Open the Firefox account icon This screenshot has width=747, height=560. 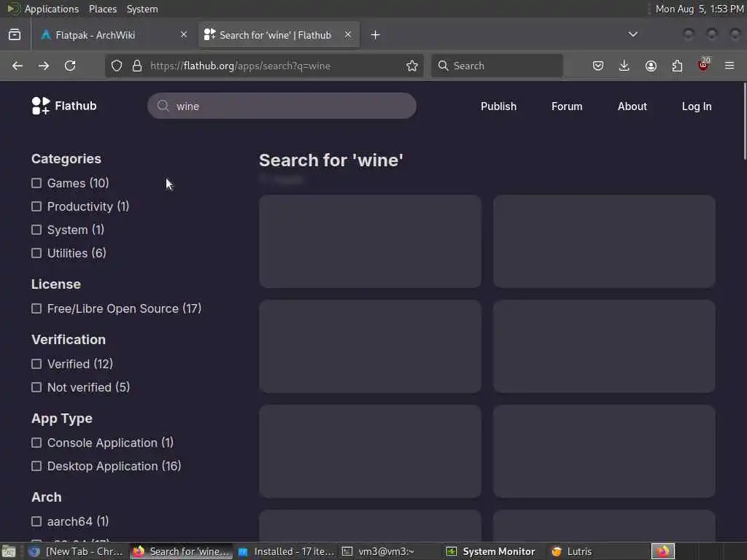(651, 66)
